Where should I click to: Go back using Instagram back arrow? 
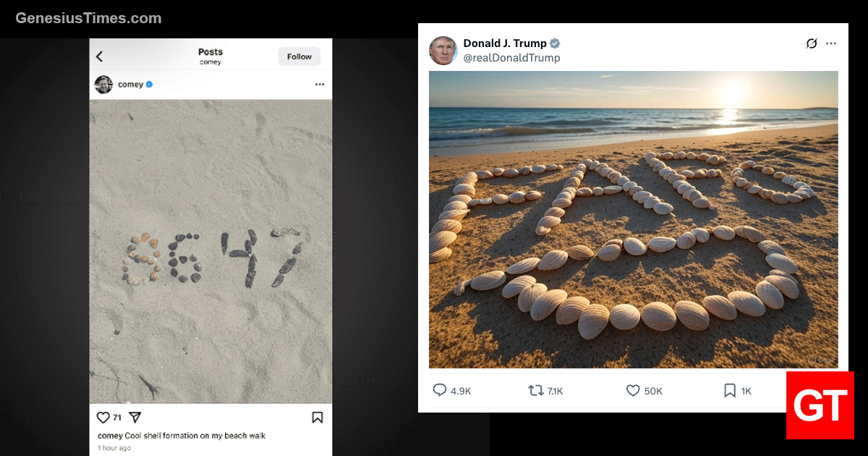click(100, 56)
